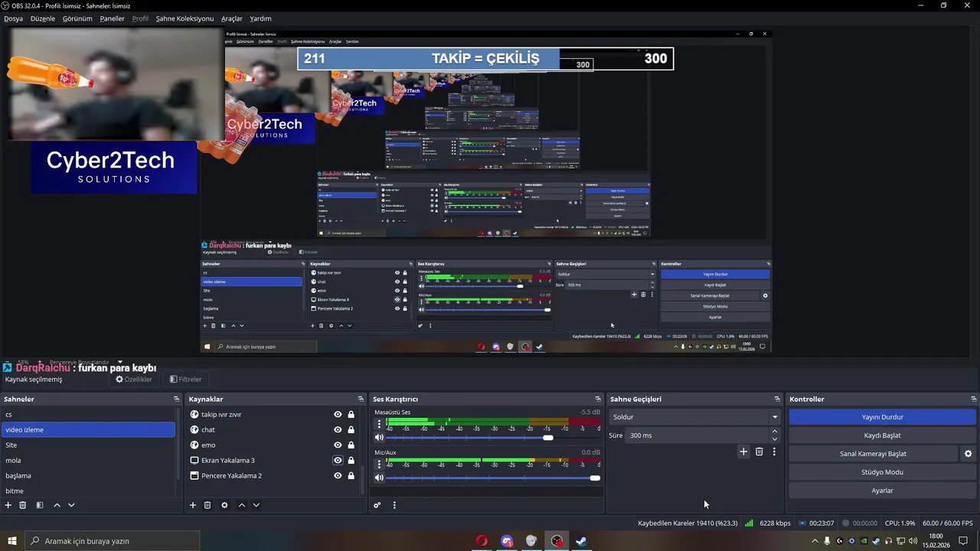Open audio mixer menu at panel bottom
Screen dimensions: 980x551
click(x=394, y=505)
